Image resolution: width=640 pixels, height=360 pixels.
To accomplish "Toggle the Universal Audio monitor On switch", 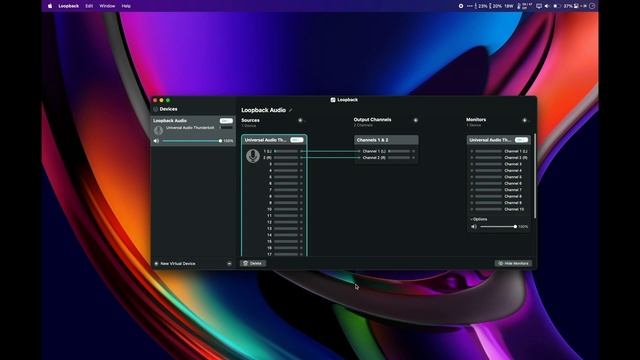I will coord(521,140).
